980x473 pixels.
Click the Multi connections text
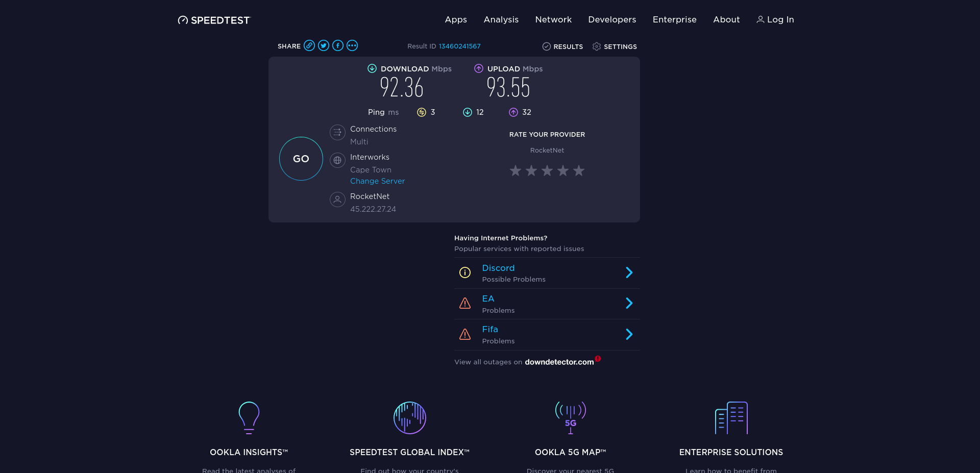[359, 142]
